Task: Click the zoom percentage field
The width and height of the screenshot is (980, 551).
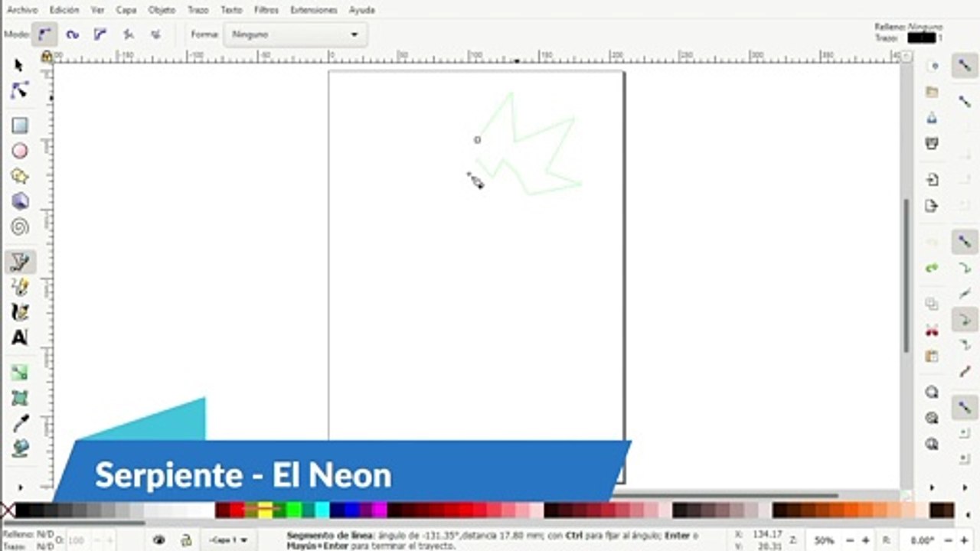Action: pyautogui.click(x=825, y=540)
